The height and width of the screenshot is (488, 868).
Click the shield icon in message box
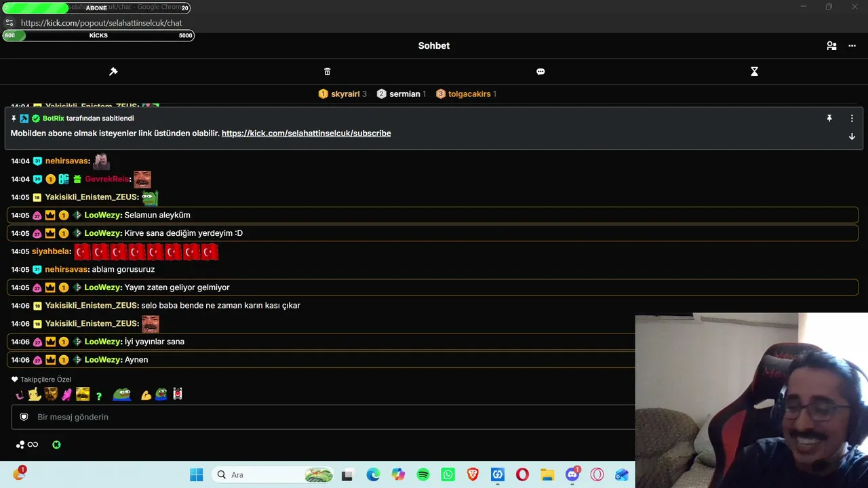coord(24,417)
